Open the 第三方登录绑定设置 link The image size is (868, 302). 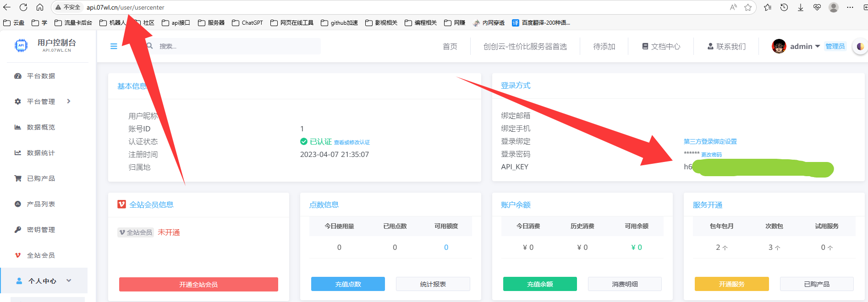[x=710, y=141]
